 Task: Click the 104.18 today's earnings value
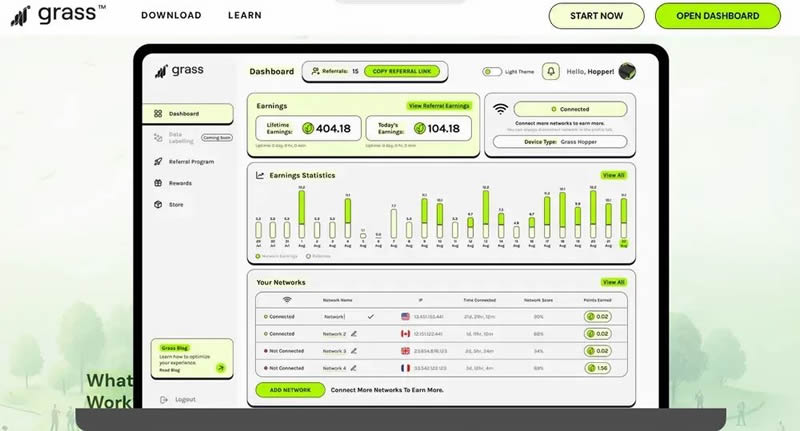443,129
